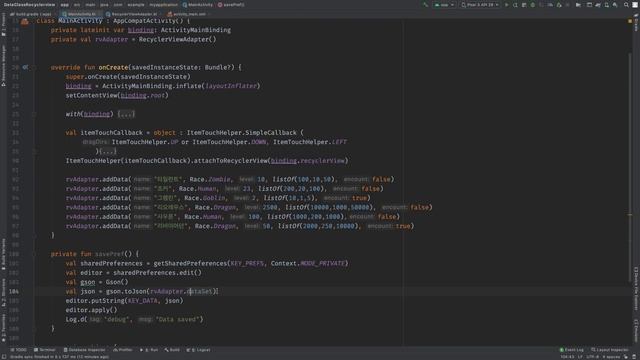Screen dimensions: 640x360
Task: Open the Run tool window
Action: (x=149, y=350)
